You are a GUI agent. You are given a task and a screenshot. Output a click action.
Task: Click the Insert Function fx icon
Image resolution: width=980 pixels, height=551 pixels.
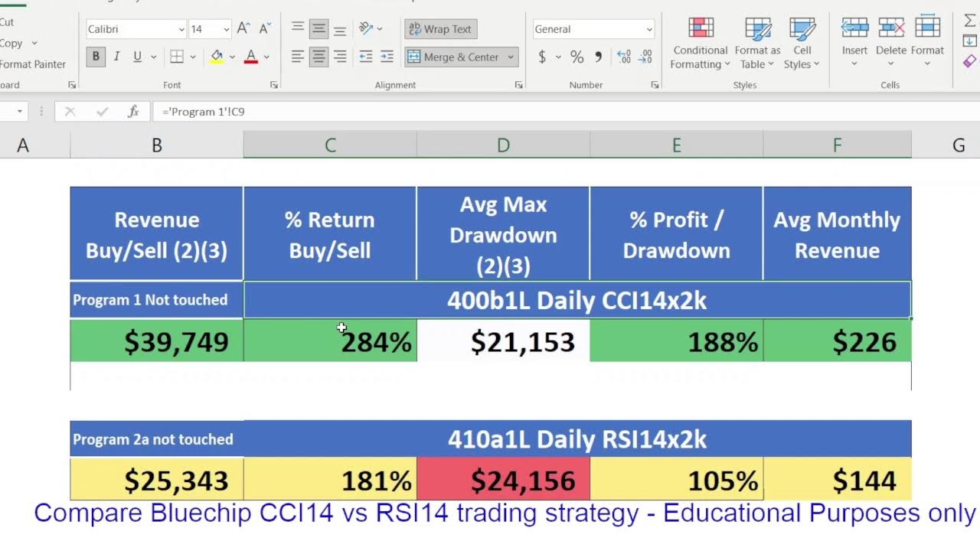click(x=133, y=112)
